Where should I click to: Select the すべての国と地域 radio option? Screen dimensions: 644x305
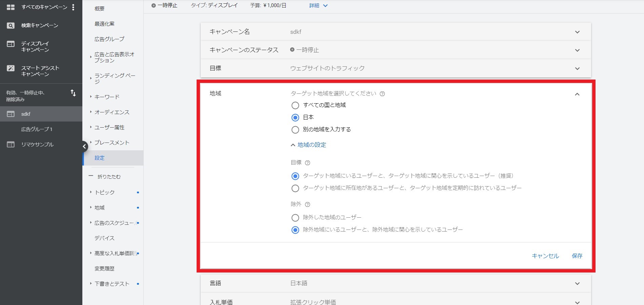tap(295, 105)
